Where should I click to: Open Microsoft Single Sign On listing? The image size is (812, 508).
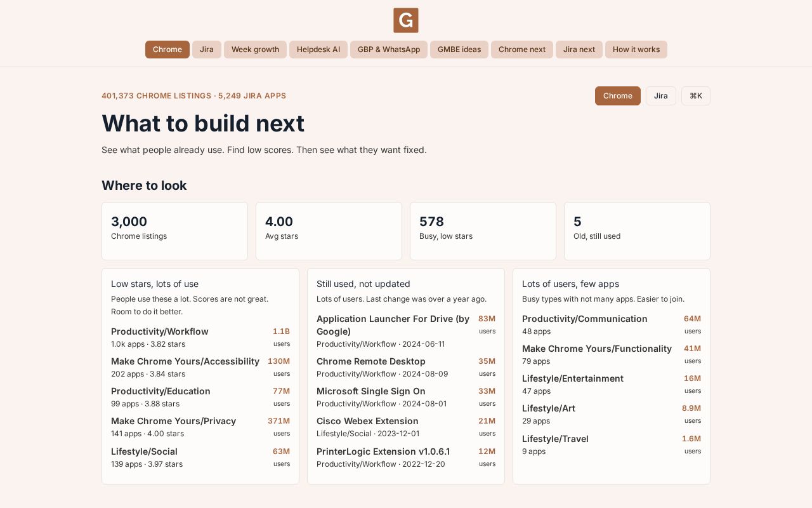pos(406,397)
